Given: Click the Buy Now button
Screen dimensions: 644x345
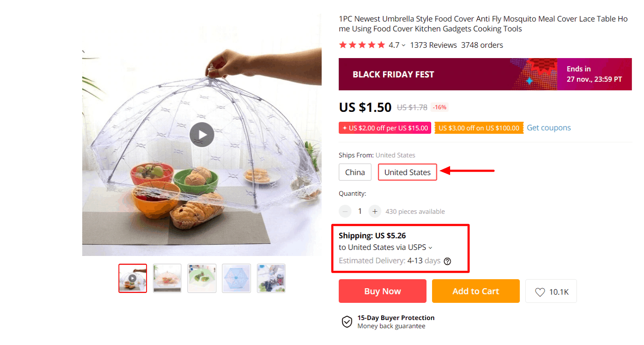Looking at the screenshot, I should 382,291.
